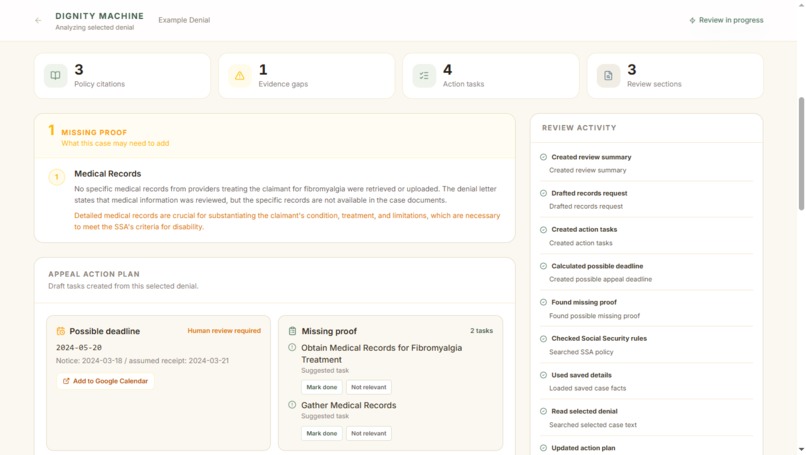Click the Review in progress sparkle icon
The height and width of the screenshot is (455, 806).
click(x=692, y=21)
